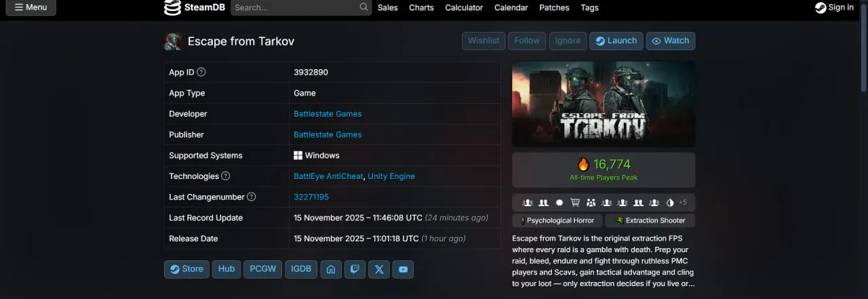
Task: Click the half-filled circle category icon
Action: [670, 203]
